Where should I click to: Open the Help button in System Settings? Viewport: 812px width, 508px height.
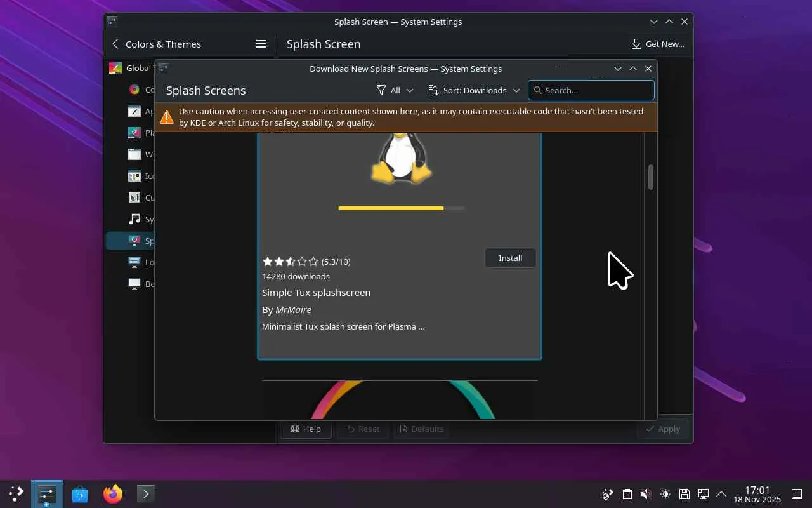click(x=306, y=429)
